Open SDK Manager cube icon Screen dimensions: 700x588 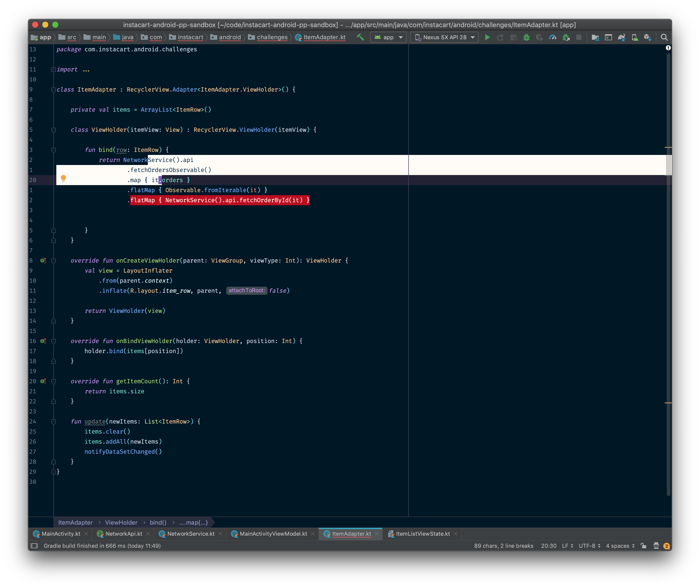647,37
